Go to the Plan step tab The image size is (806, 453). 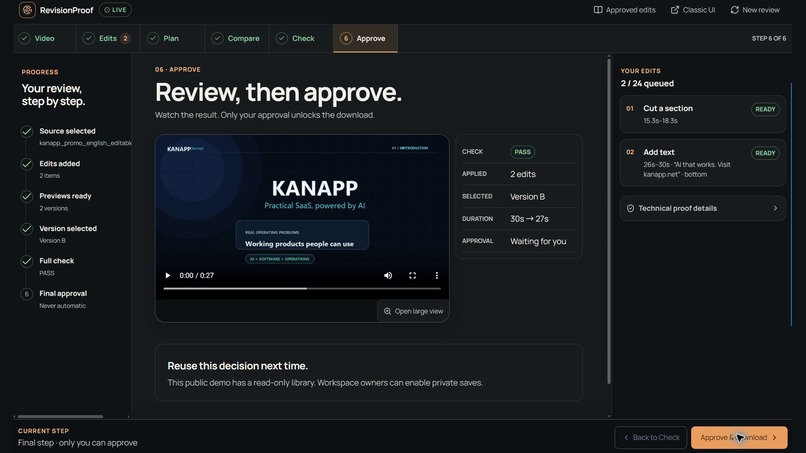(x=172, y=39)
